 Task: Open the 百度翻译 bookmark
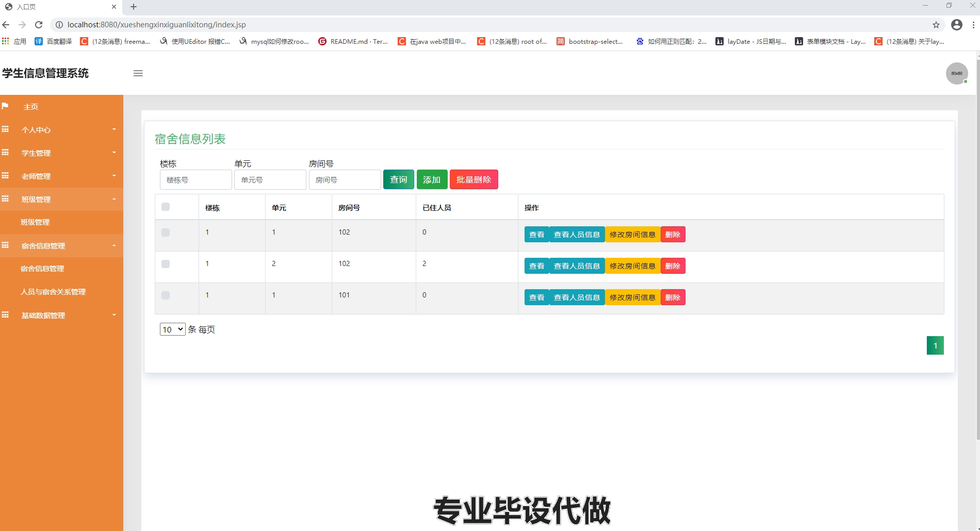point(53,41)
